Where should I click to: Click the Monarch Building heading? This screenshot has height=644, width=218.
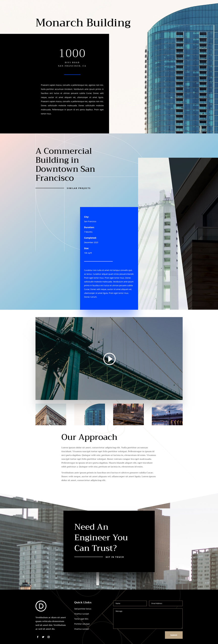click(83, 23)
